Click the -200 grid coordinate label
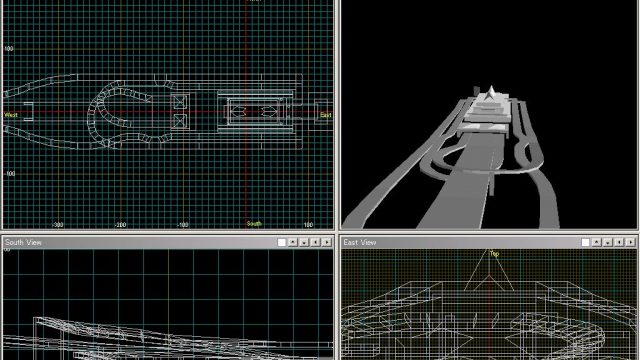This screenshot has width=640, height=360. (x=120, y=225)
